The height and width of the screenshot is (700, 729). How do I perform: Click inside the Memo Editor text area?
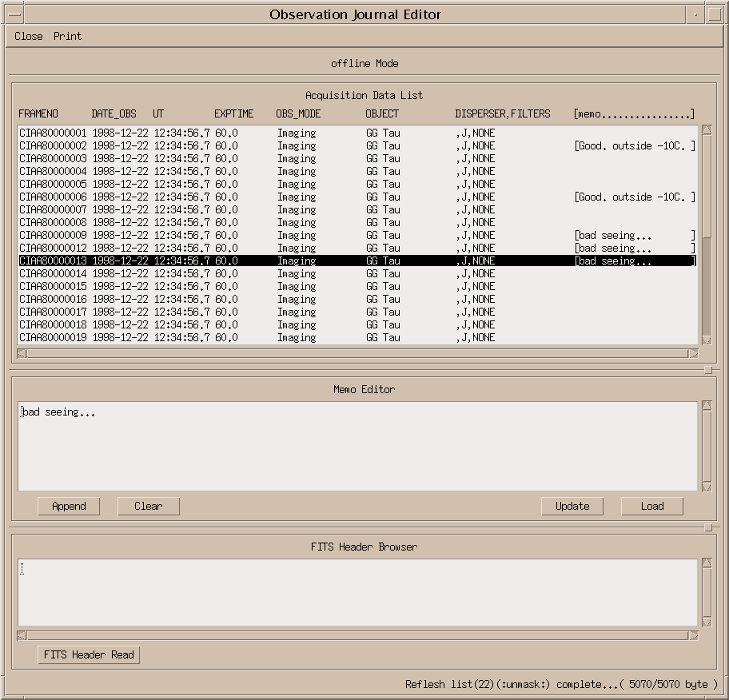point(357,446)
